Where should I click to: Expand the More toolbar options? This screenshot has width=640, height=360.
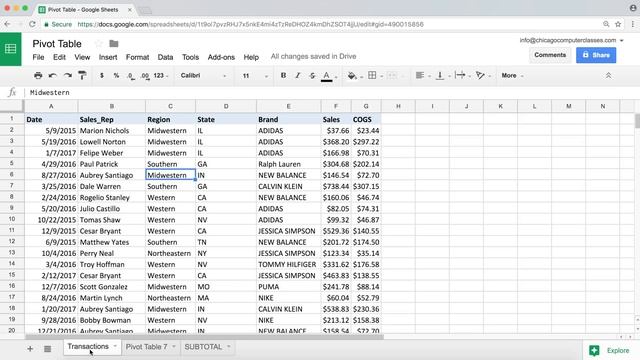pyautogui.click(x=512, y=76)
